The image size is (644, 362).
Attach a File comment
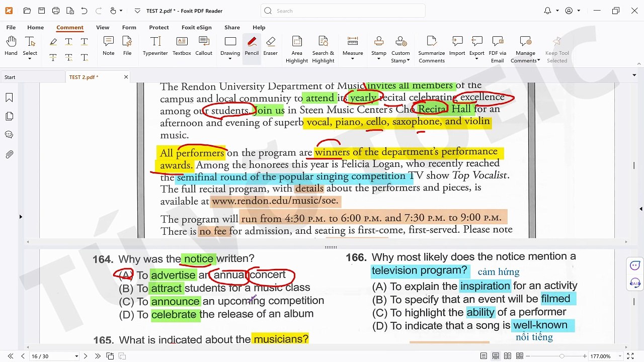click(127, 46)
